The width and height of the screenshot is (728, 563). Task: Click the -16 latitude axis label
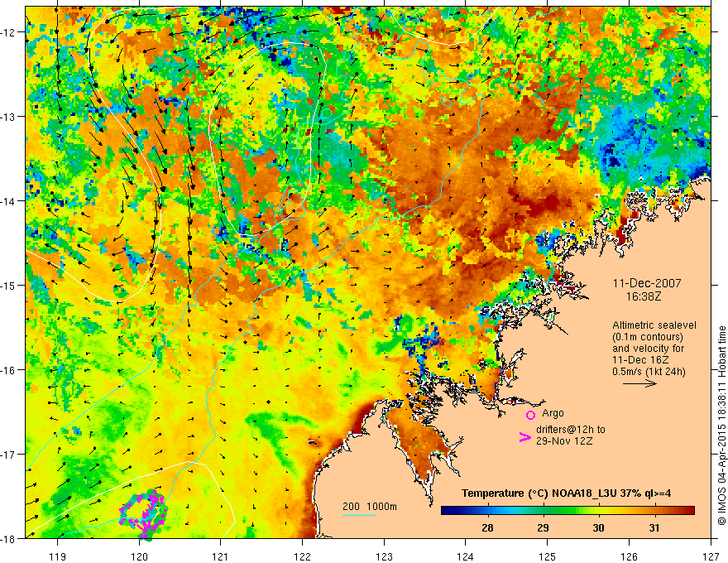coord(9,370)
